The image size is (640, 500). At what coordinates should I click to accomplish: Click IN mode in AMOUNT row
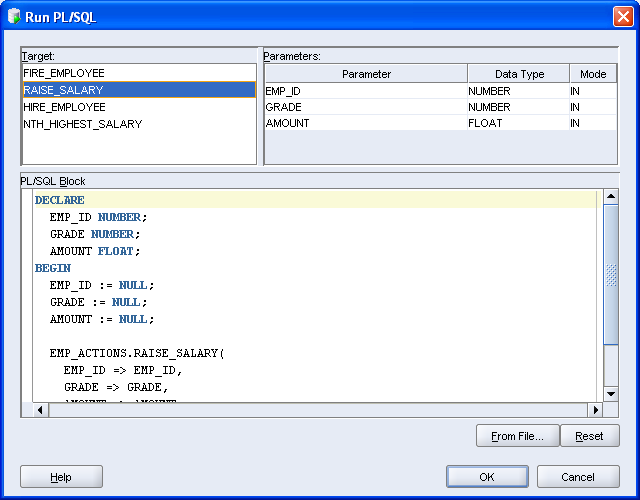point(593,123)
